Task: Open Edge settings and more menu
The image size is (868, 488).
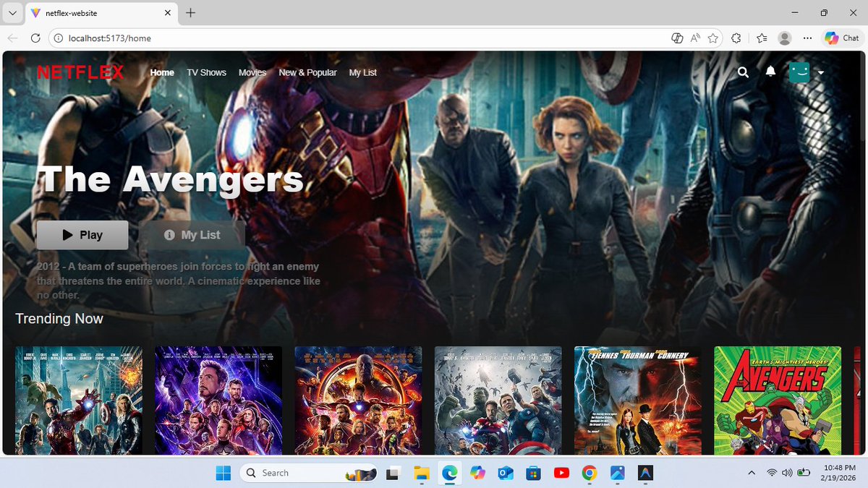Action: tap(807, 38)
